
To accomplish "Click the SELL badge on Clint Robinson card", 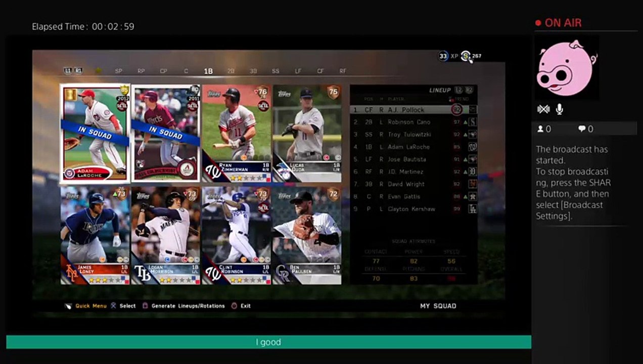I will pos(263,208).
